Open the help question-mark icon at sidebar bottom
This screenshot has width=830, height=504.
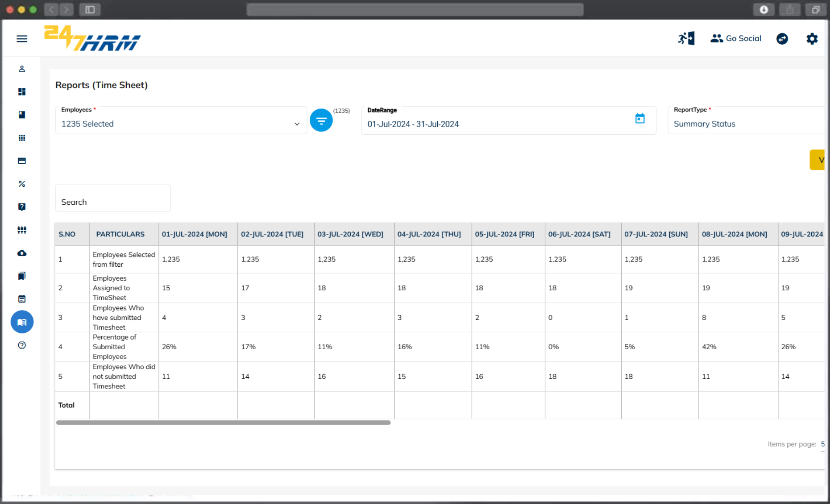coord(21,345)
